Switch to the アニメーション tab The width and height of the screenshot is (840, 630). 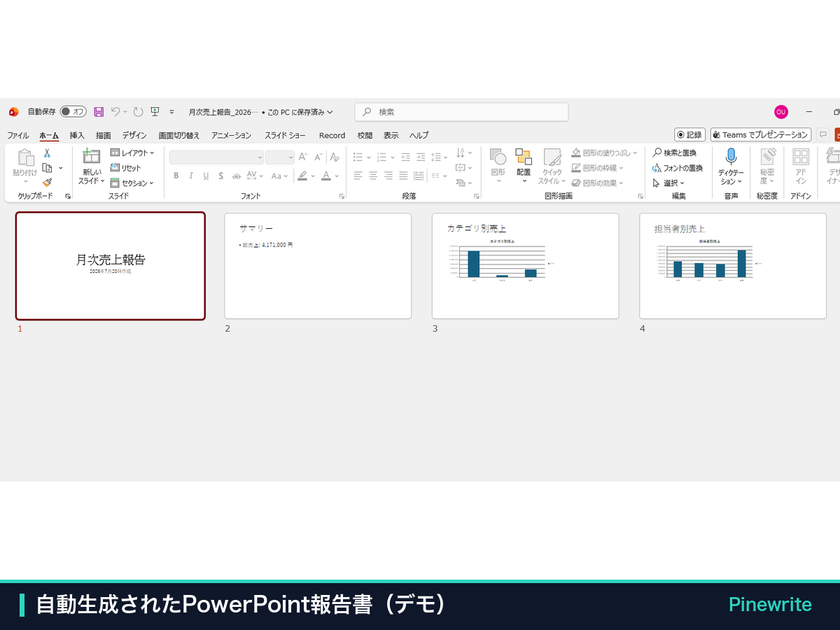click(x=232, y=135)
